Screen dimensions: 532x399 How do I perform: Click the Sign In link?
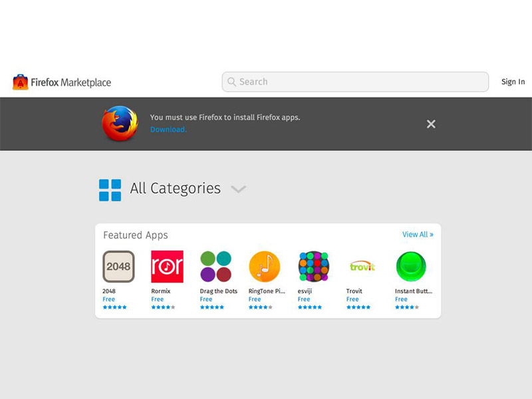coord(513,82)
